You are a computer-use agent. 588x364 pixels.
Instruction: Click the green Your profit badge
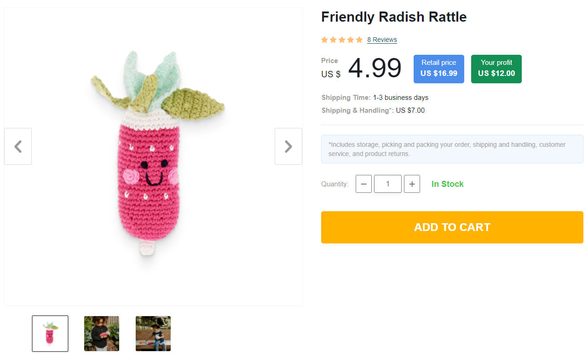(496, 69)
